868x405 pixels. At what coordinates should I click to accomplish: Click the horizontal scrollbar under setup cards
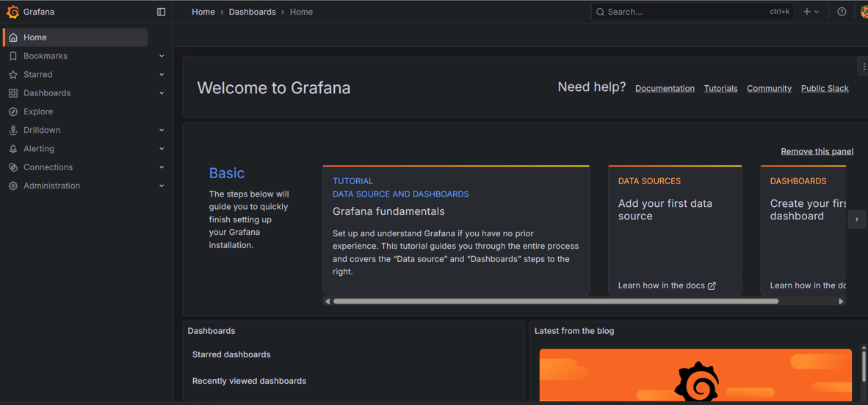[555, 302]
